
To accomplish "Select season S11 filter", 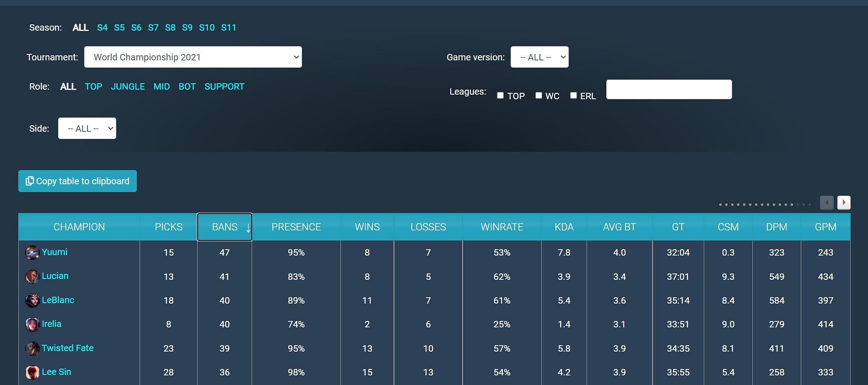I will 229,27.
